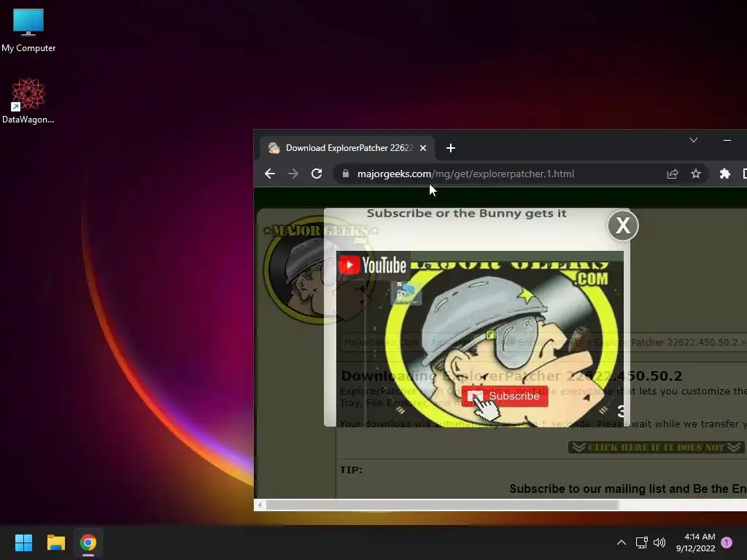
Task: Reload the majorgeeks page
Action: point(317,174)
